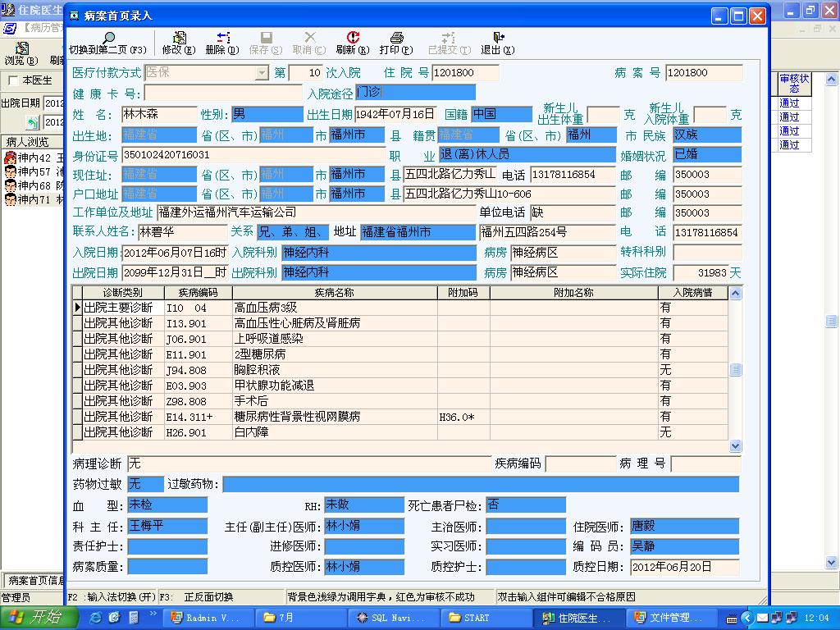Click the 保存 (S) save icon
The height and width of the screenshot is (630, 840).
tap(266, 38)
